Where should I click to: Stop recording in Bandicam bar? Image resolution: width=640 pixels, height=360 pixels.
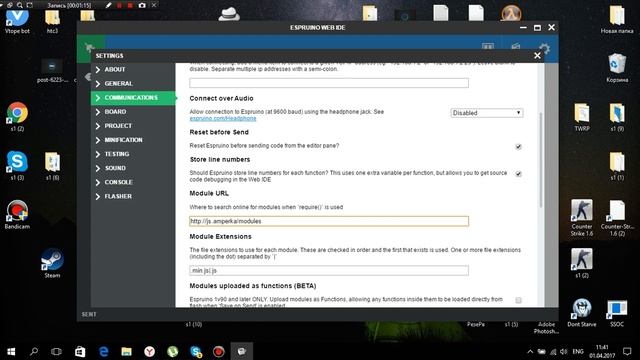[x=130, y=5]
